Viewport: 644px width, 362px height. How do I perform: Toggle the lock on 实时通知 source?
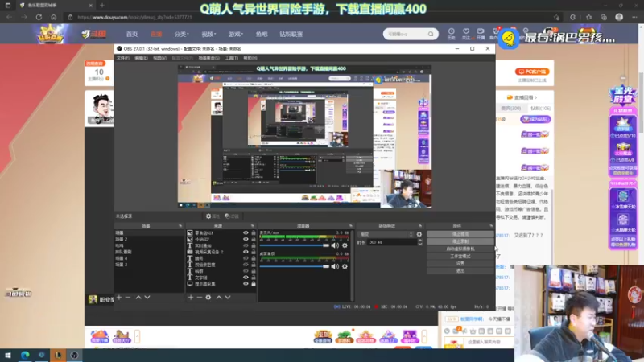254,245
